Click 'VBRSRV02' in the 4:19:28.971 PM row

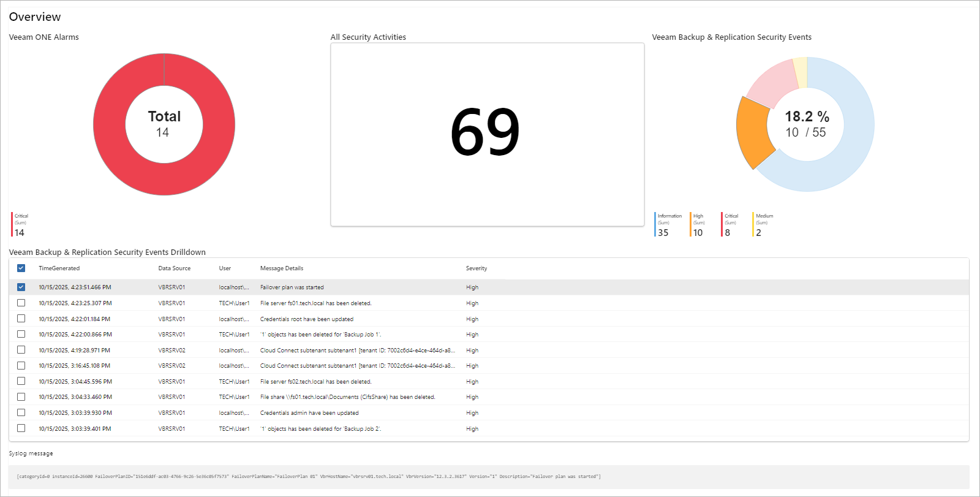[x=171, y=351]
